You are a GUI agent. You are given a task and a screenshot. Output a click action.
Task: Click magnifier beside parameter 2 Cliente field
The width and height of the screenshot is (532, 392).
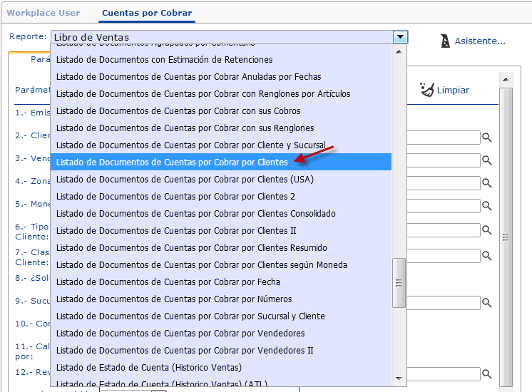coord(487,138)
